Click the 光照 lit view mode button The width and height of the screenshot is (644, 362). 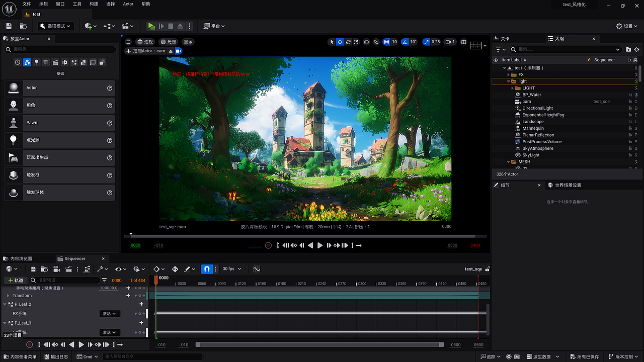coord(169,42)
